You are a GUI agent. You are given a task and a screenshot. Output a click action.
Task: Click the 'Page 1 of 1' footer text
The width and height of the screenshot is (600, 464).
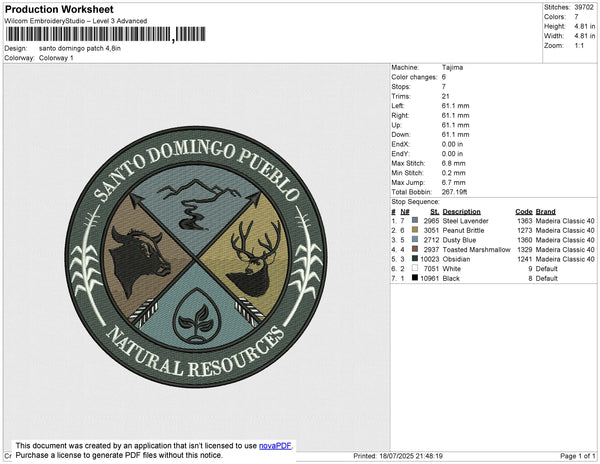[578, 456]
